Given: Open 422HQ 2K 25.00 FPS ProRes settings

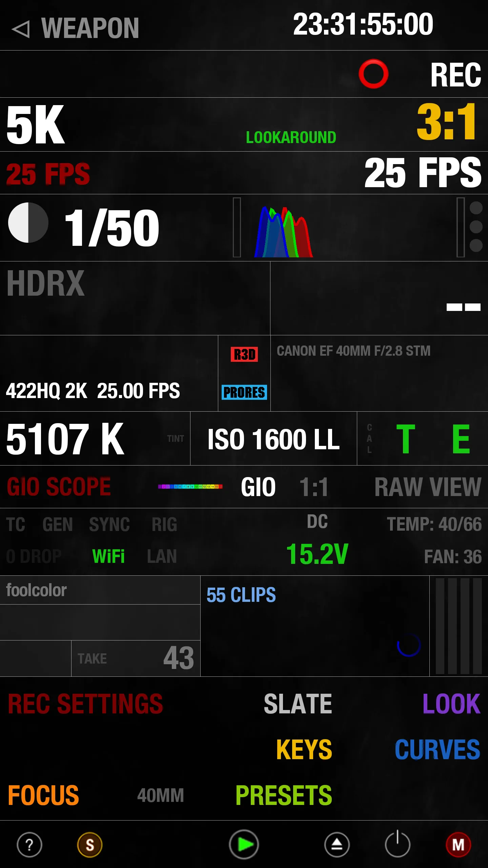Looking at the screenshot, I should tap(93, 391).
